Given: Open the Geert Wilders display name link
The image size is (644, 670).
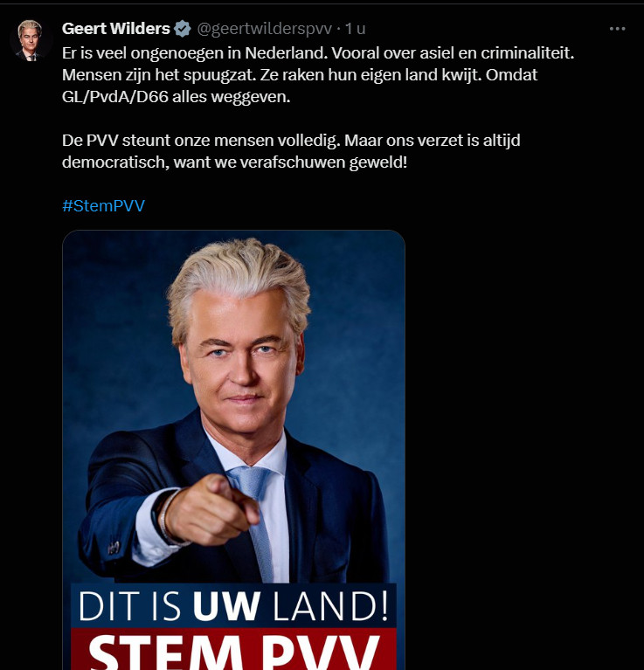Looking at the screenshot, I should [116, 29].
